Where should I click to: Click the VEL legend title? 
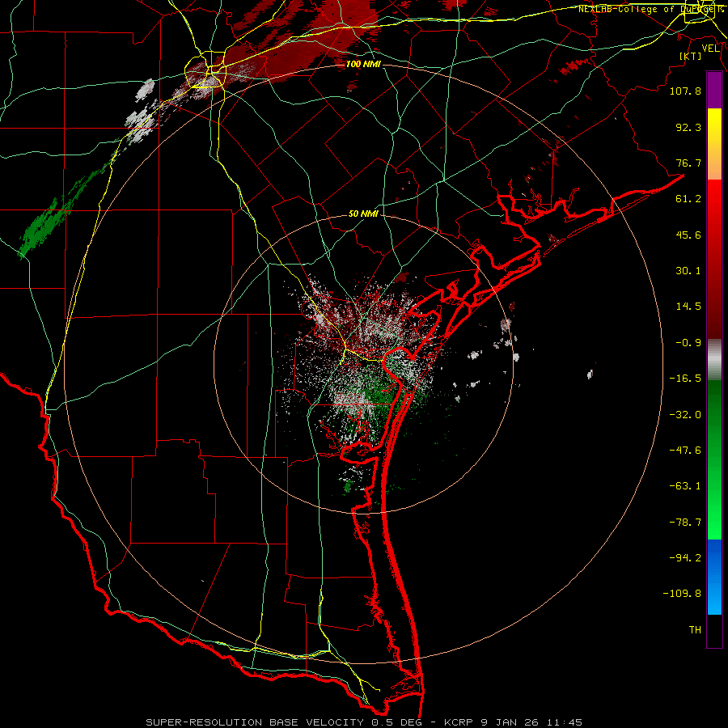[710, 49]
